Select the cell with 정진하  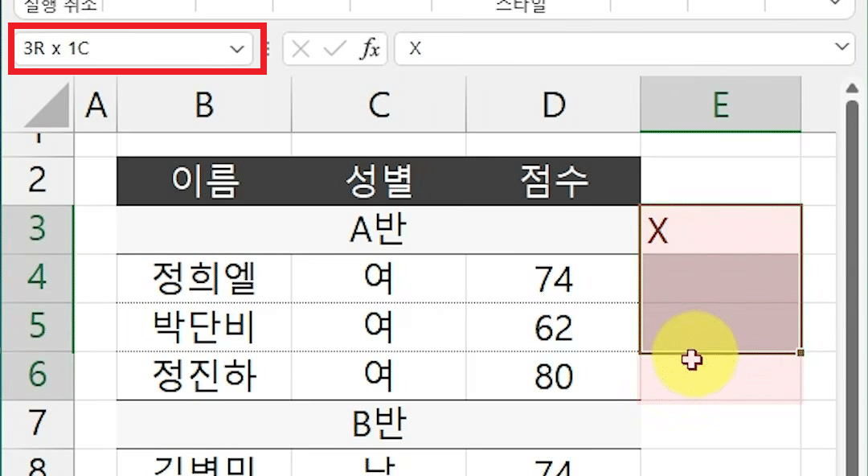tap(204, 375)
